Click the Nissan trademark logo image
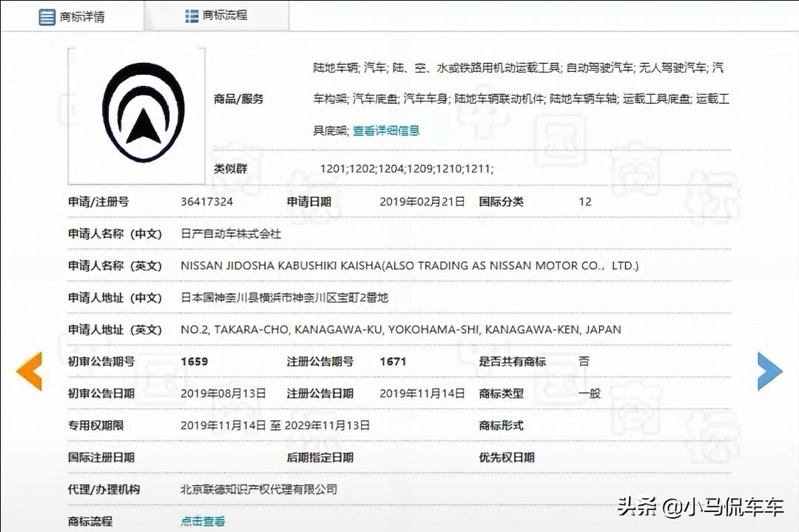Viewport: 799px width, 532px height. tap(144, 112)
